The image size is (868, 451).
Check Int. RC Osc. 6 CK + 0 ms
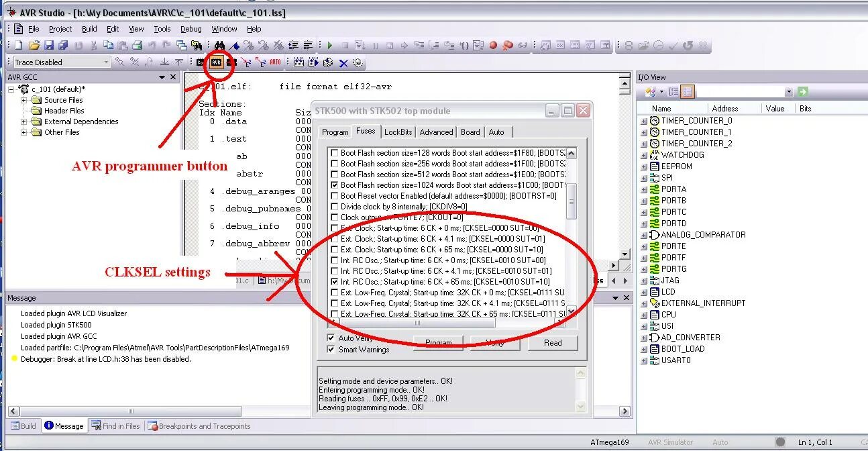335,260
